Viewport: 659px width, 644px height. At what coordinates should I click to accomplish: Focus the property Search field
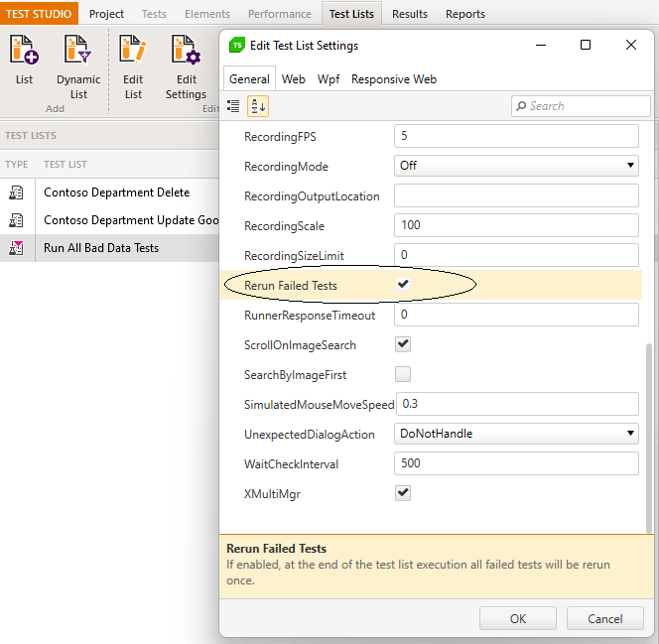581,106
